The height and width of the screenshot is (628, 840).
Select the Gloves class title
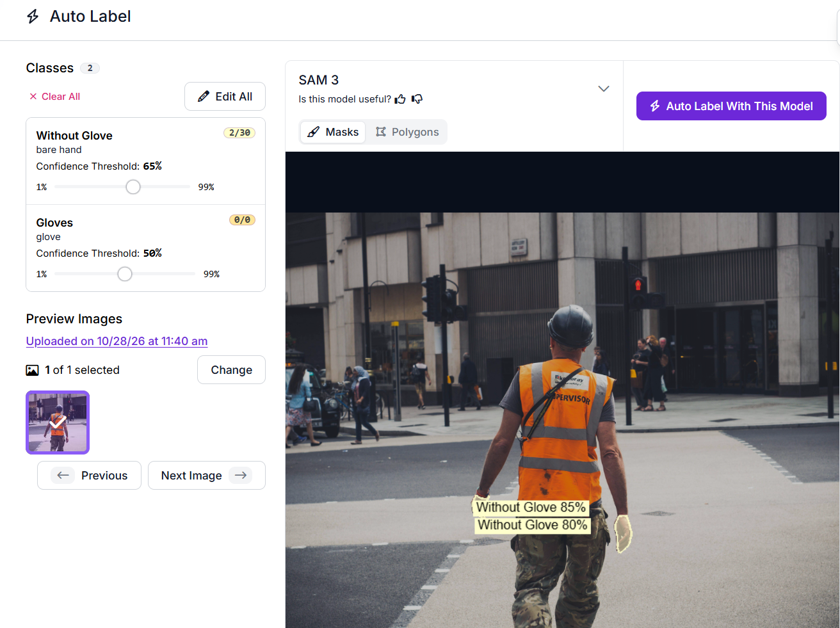pyautogui.click(x=54, y=223)
